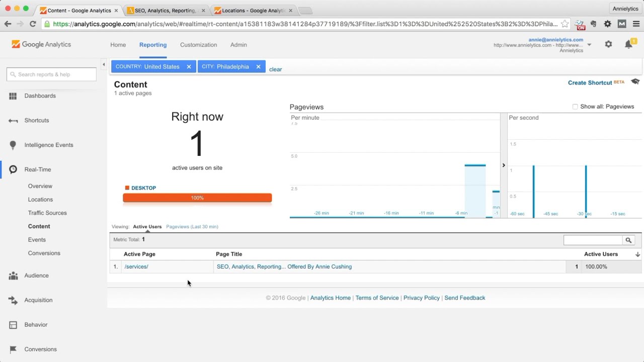Screen dimensions: 644x362
Task: Open the settings gear icon near account
Action: click(608, 44)
